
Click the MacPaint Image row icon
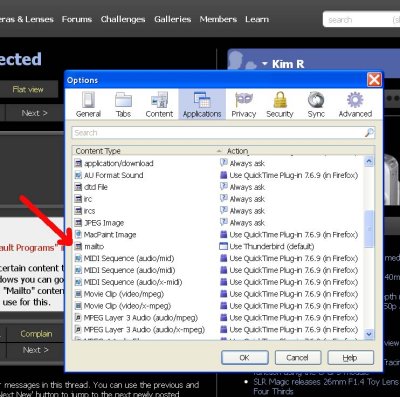[78, 235]
